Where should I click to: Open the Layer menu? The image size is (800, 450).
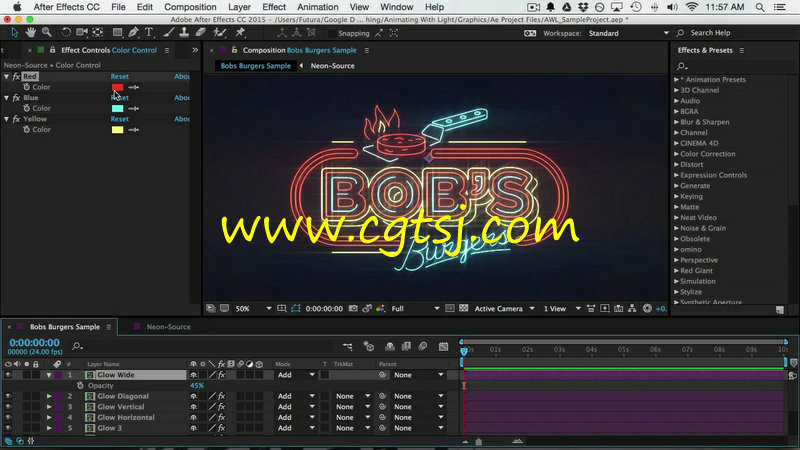(x=239, y=7)
